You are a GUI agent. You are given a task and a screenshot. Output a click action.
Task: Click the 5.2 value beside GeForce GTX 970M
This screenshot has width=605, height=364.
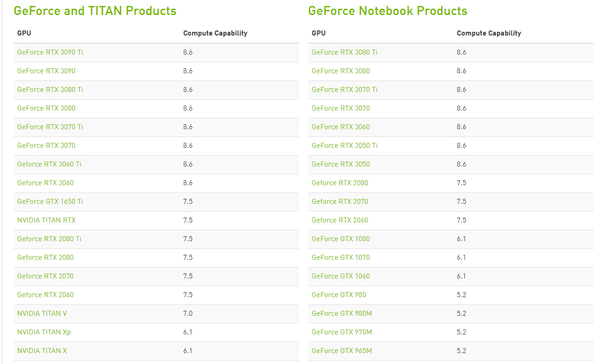click(x=462, y=332)
